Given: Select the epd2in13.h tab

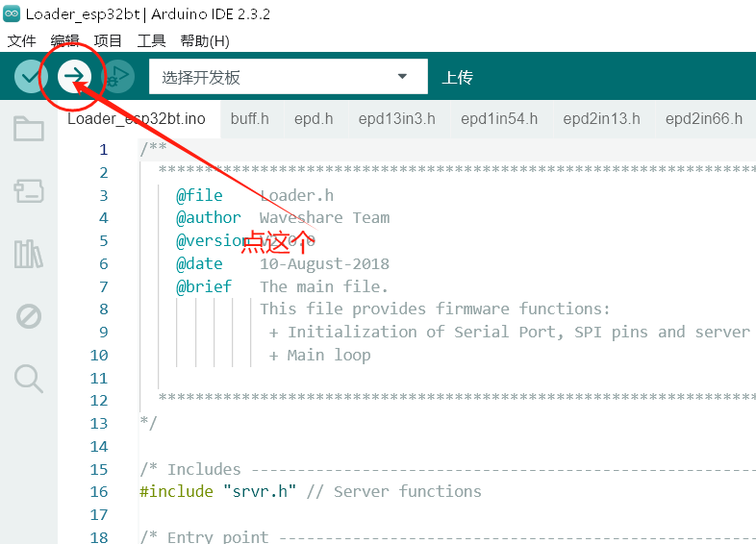Looking at the screenshot, I should click(x=601, y=119).
